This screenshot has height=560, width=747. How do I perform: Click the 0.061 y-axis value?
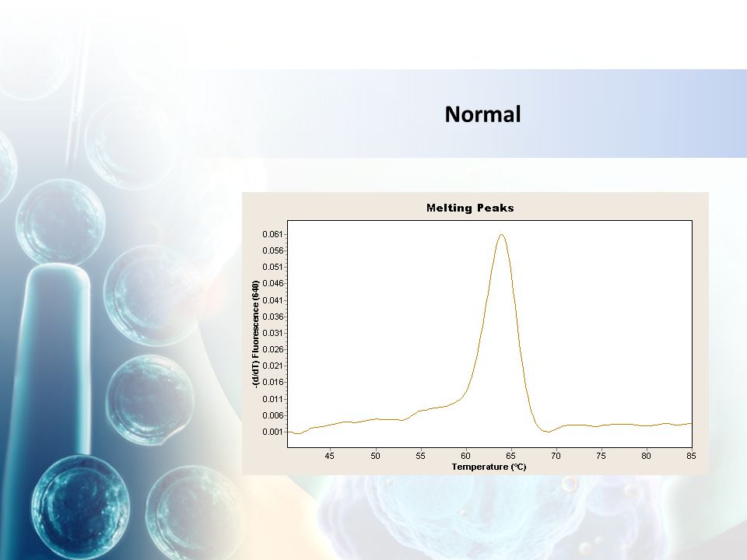pyautogui.click(x=272, y=234)
